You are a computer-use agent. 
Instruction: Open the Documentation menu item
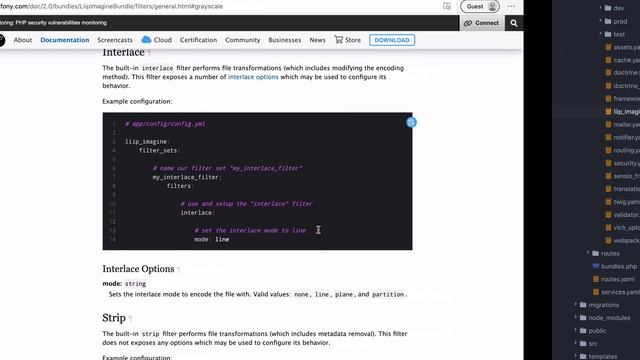[x=64, y=40]
